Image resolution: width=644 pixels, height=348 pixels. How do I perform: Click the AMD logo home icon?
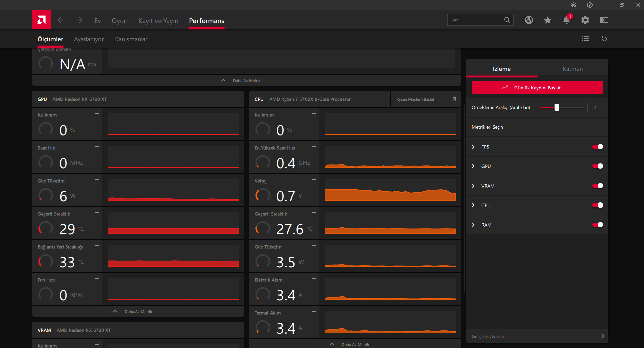42,20
